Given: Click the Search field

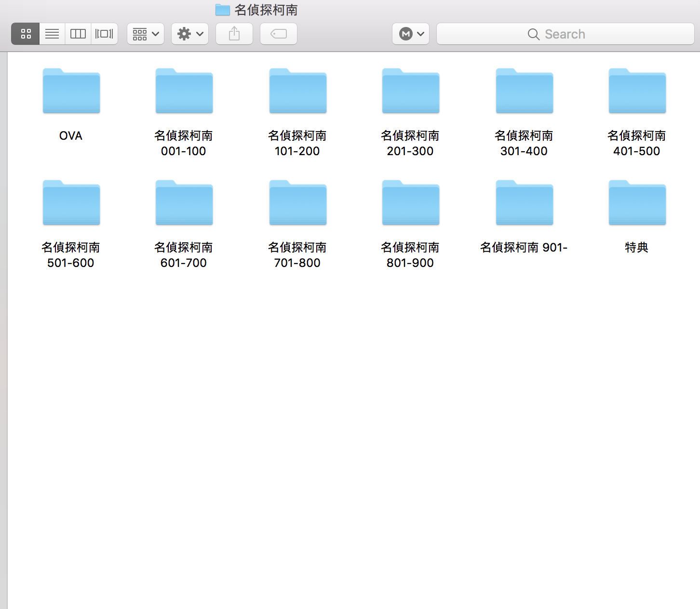Looking at the screenshot, I should (565, 34).
